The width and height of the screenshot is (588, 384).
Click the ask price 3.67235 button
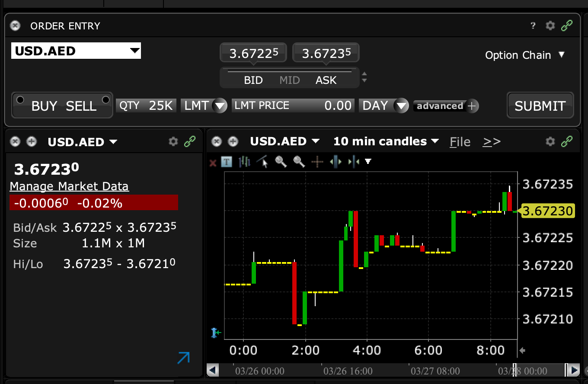pos(326,53)
